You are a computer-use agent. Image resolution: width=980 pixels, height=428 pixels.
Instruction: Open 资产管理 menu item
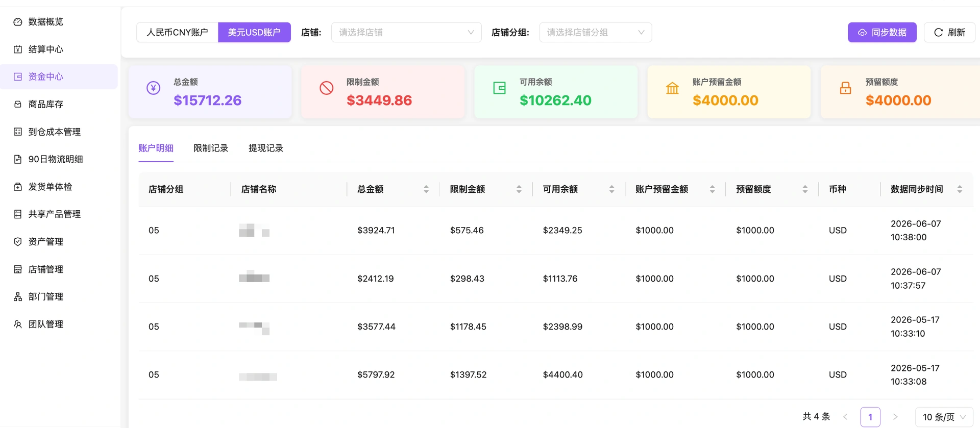59,242
